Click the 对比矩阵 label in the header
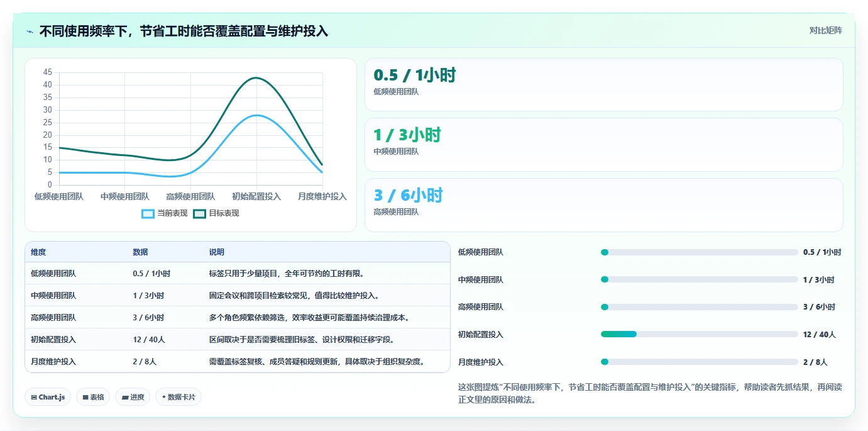The height and width of the screenshot is (431, 868). click(x=825, y=30)
